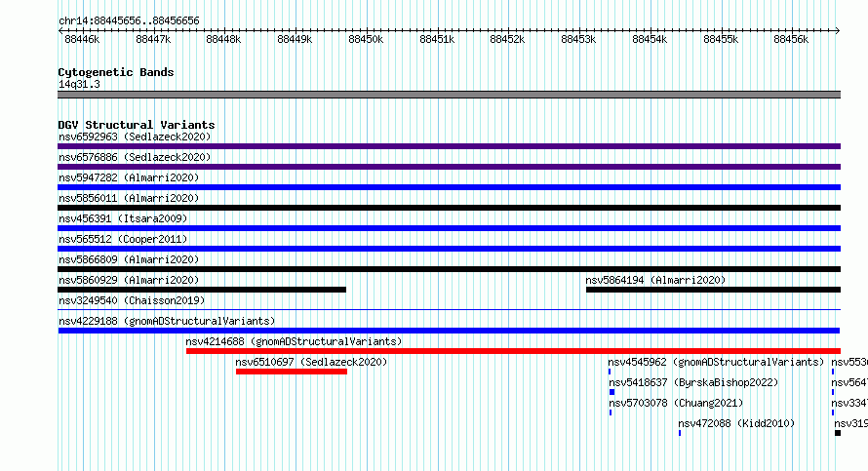868x471 pixels.
Task: Click the 88450k ruler position
Action: (x=366, y=39)
